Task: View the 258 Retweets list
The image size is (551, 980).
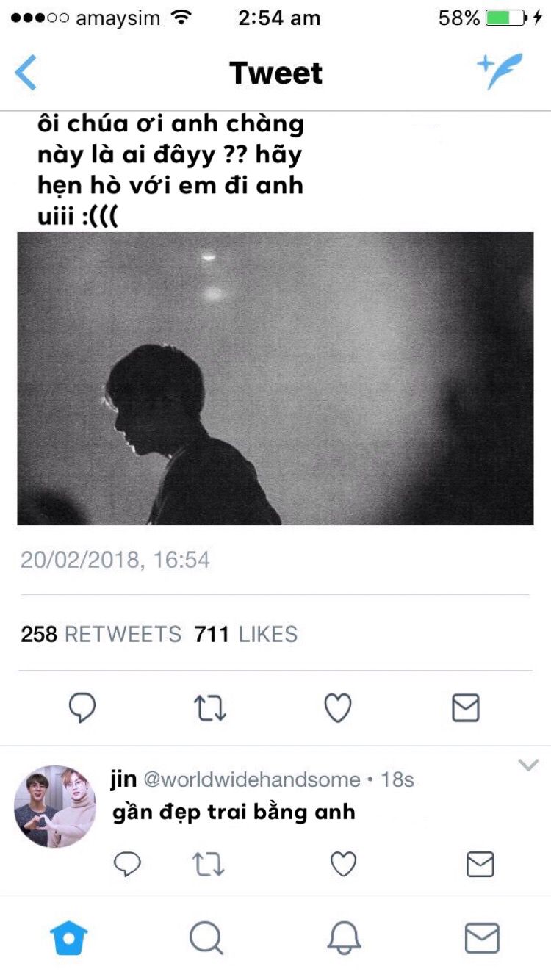Action: [x=101, y=634]
